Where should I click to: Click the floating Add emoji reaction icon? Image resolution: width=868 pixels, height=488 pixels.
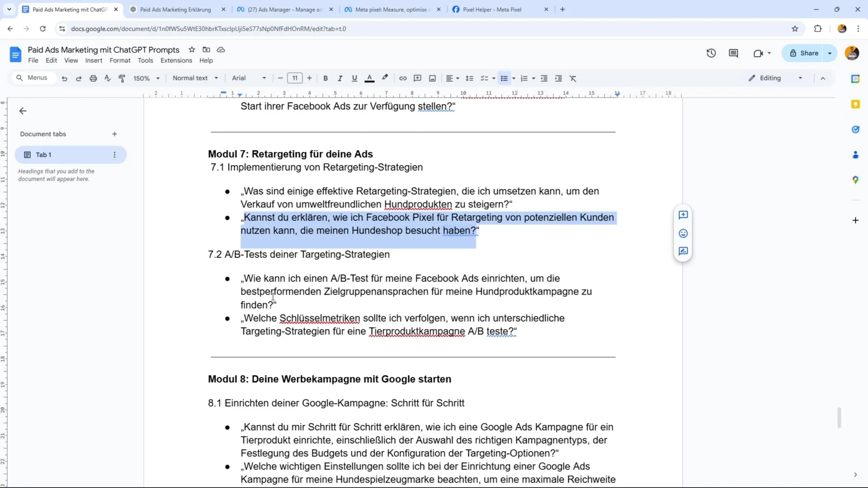click(683, 233)
